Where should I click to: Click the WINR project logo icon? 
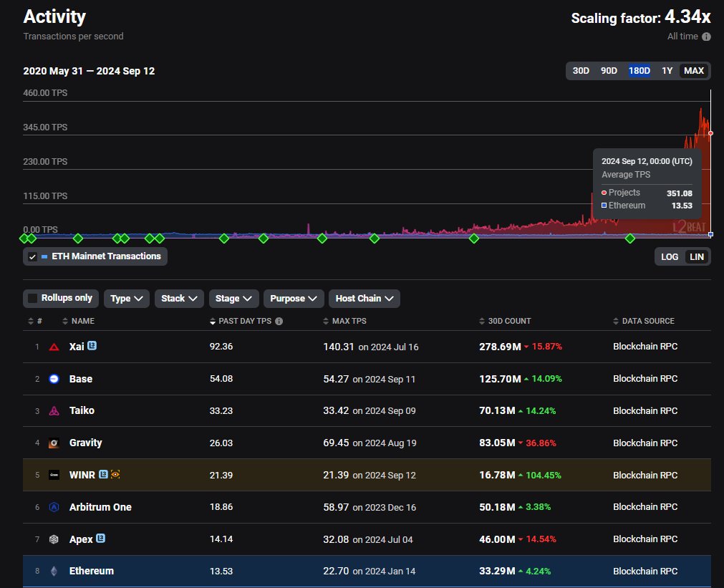tap(54, 475)
